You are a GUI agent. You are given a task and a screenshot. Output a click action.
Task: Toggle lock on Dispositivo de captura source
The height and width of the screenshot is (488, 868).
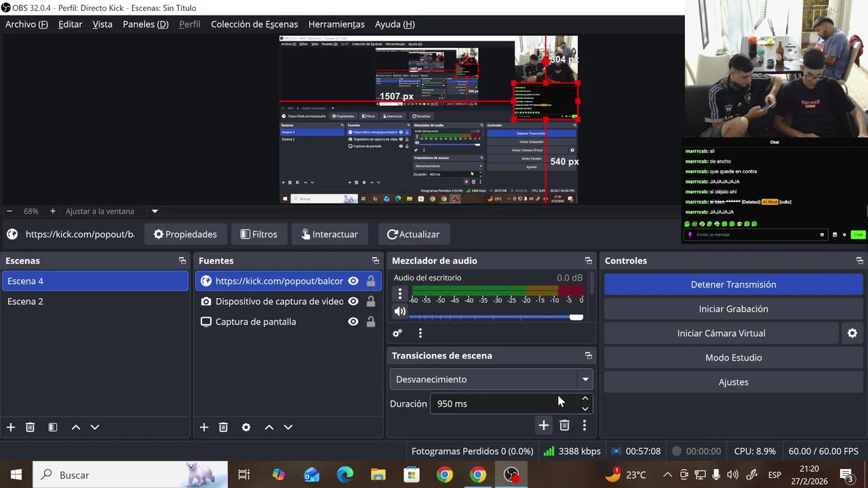[x=371, y=301]
